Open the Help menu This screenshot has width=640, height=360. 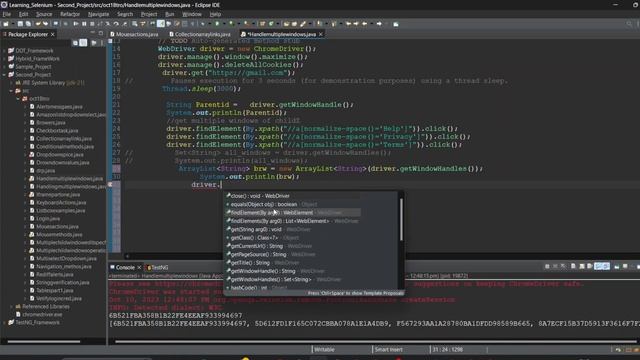(215, 14)
